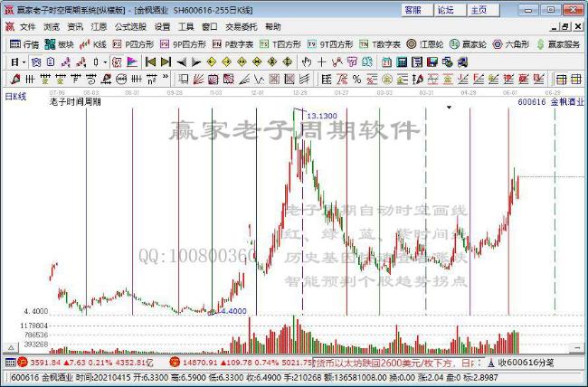Toggle the flag indicator icon
588x387 pixels.
(x=132, y=62)
